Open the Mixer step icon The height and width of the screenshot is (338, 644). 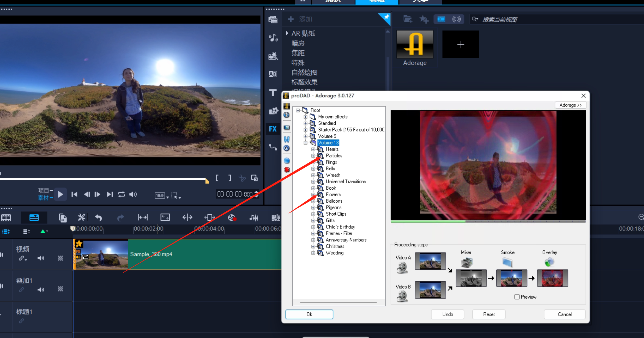pyautogui.click(x=466, y=262)
